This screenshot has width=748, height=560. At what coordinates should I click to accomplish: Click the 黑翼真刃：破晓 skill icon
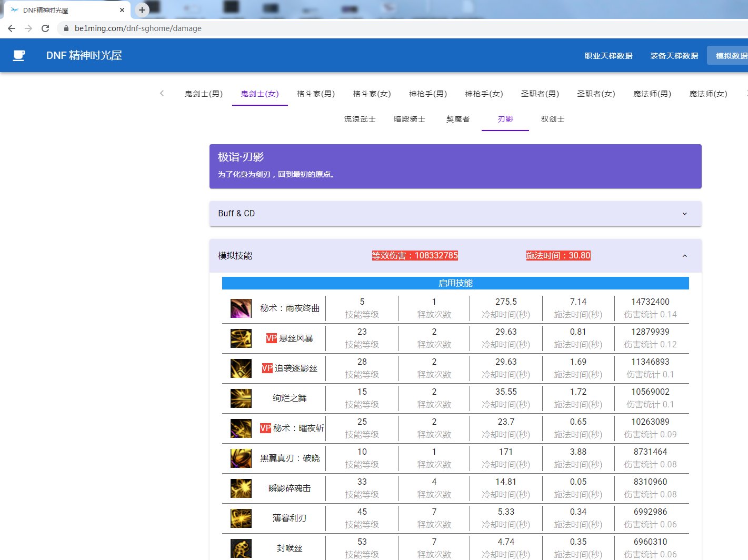click(x=241, y=458)
